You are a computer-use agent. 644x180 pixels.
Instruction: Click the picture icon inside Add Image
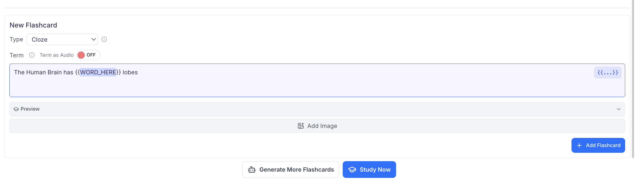coord(301,126)
